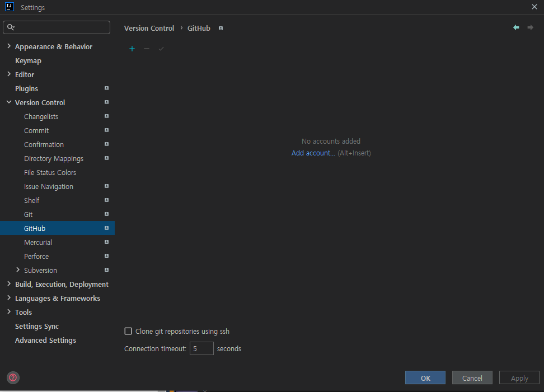544x392 pixels.
Task: Expand the Subversion node
Action: coord(18,270)
